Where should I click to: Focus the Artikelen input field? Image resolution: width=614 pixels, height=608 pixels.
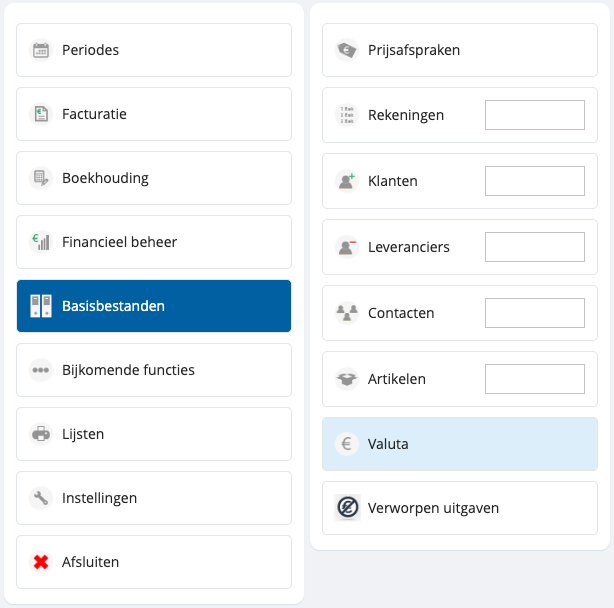click(x=535, y=379)
